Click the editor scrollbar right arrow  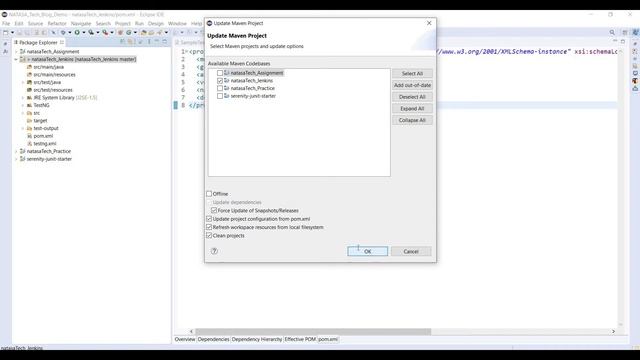(x=613, y=331)
